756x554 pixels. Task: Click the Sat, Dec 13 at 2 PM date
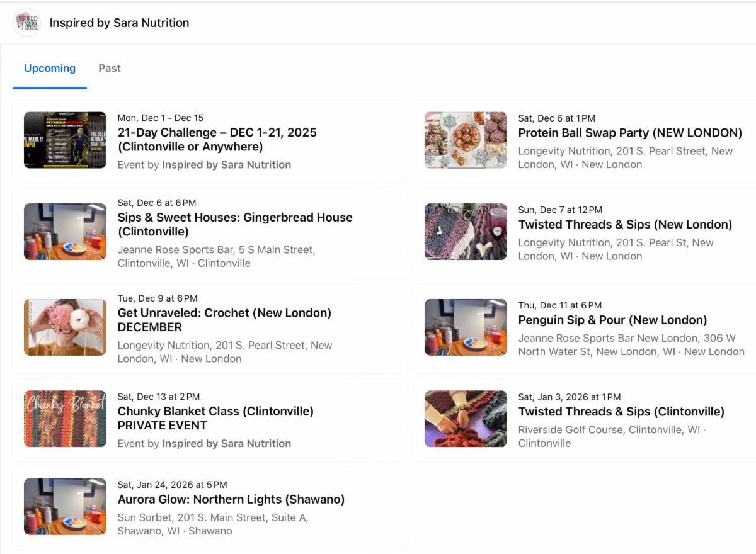(159, 397)
